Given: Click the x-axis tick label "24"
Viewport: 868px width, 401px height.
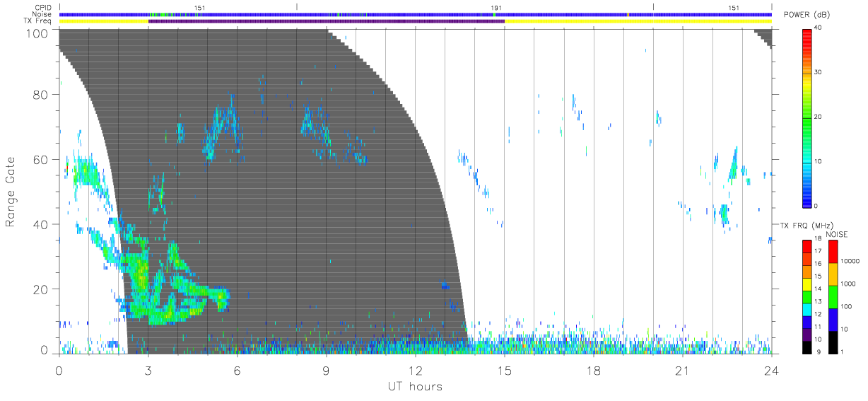Looking at the screenshot, I should [x=771, y=370].
